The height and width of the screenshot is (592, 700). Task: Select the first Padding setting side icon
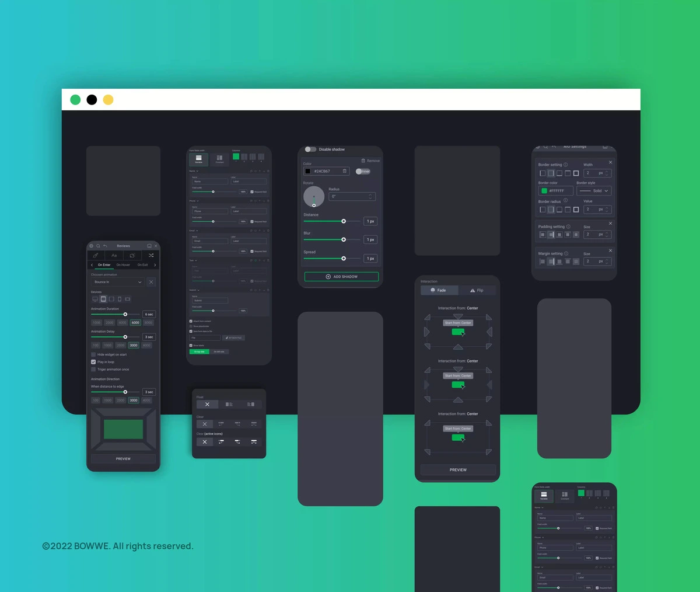click(x=542, y=235)
